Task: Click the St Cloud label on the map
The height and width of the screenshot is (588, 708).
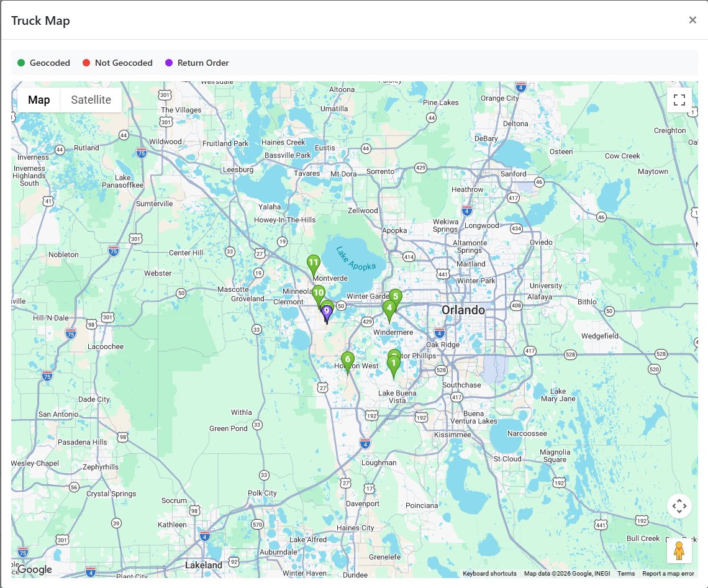Action: tap(507, 459)
